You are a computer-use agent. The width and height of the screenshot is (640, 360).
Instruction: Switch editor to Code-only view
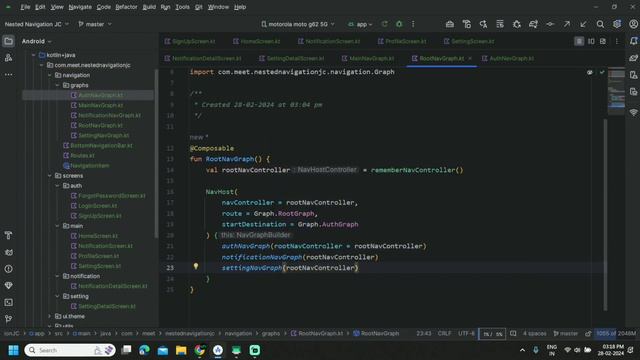point(579,41)
